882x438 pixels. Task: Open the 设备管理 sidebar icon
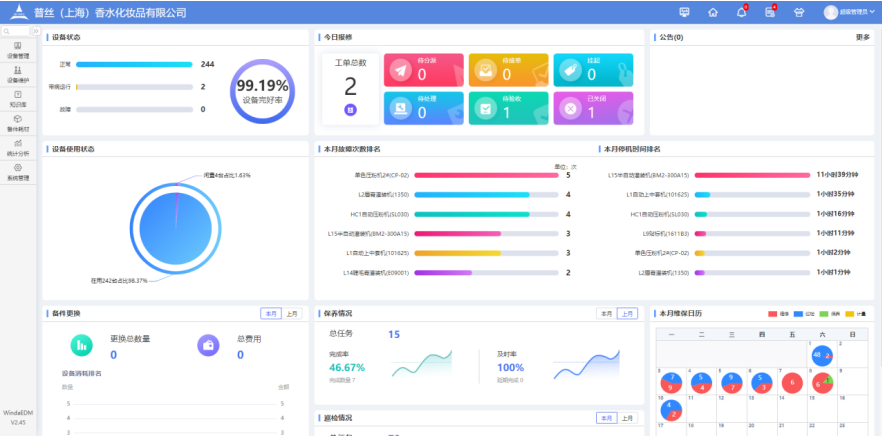18,50
